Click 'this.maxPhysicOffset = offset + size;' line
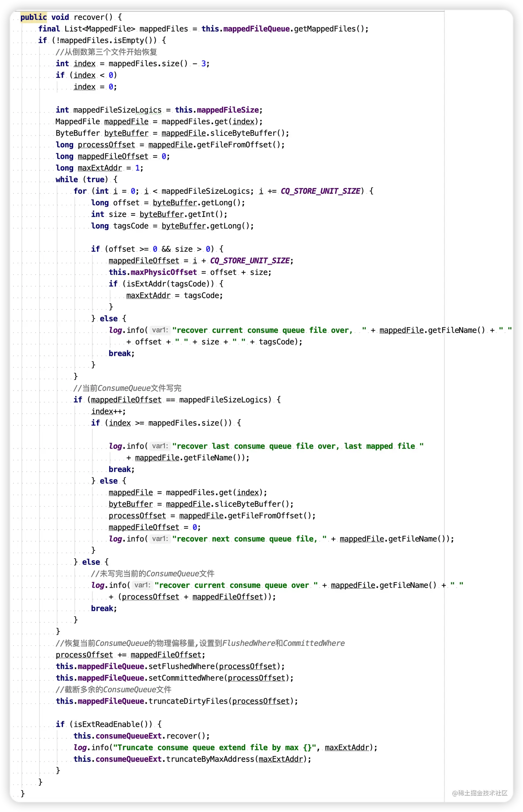523x812 pixels. [190, 272]
